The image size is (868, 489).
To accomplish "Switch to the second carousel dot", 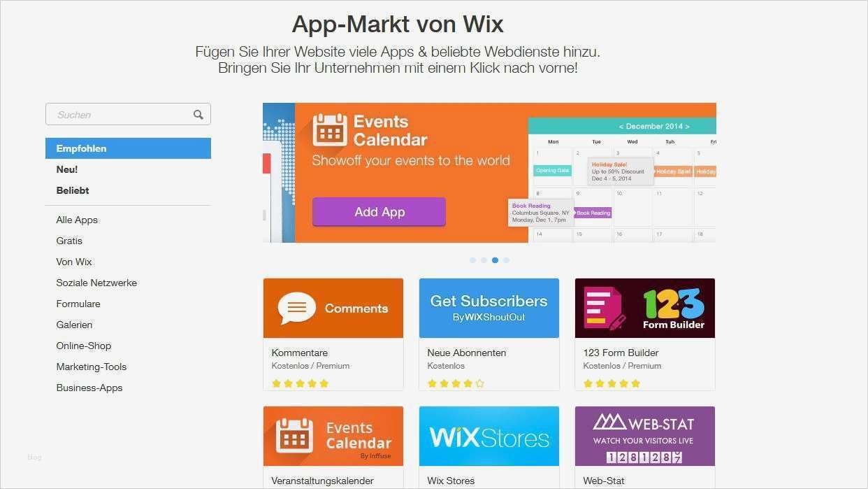I will [484, 260].
